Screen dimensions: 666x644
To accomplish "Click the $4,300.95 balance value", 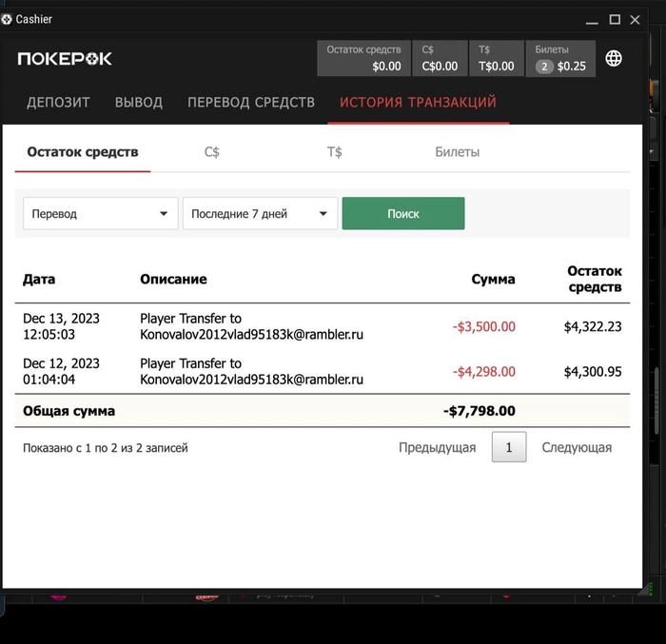I will 593,372.
